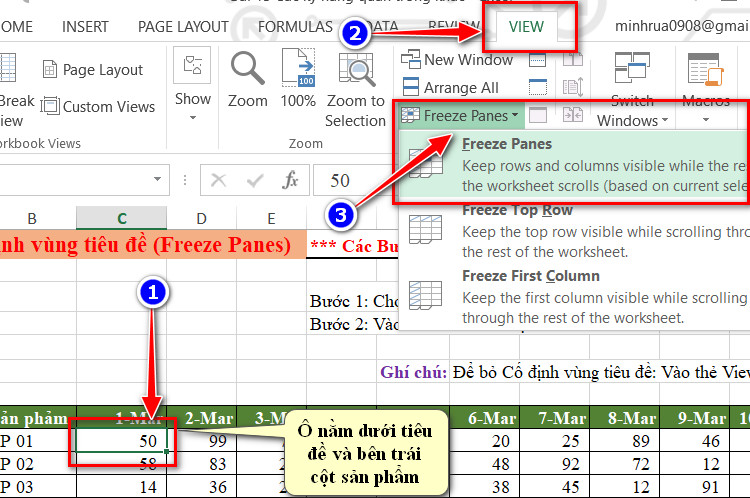This screenshot has height=498, width=750.
Task: Select Page Layout workbook view
Action: click(x=93, y=70)
